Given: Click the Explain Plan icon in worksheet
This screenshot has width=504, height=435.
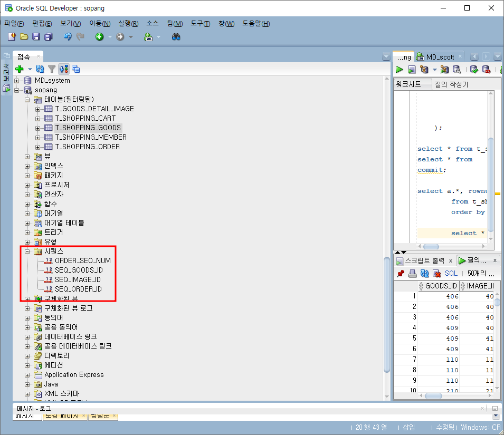Looking at the screenshot, I should coord(424,70).
